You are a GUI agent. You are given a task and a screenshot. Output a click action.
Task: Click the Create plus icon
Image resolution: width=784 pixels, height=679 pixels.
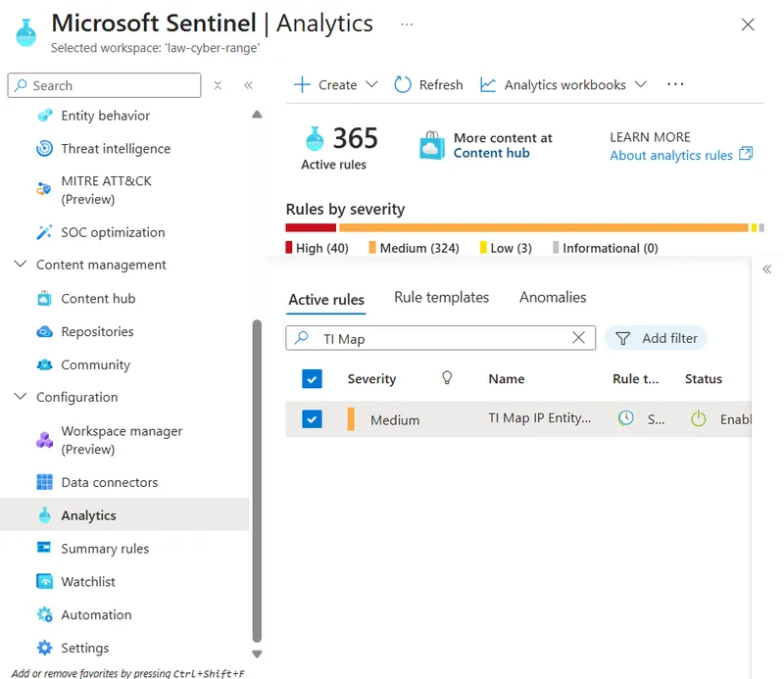pyautogui.click(x=302, y=84)
